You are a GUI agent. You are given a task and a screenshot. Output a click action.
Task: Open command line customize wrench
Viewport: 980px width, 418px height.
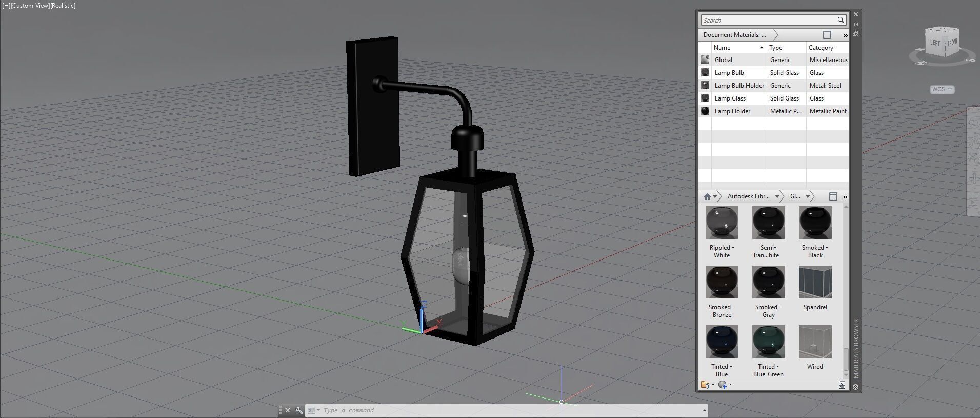click(x=299, y=410)
